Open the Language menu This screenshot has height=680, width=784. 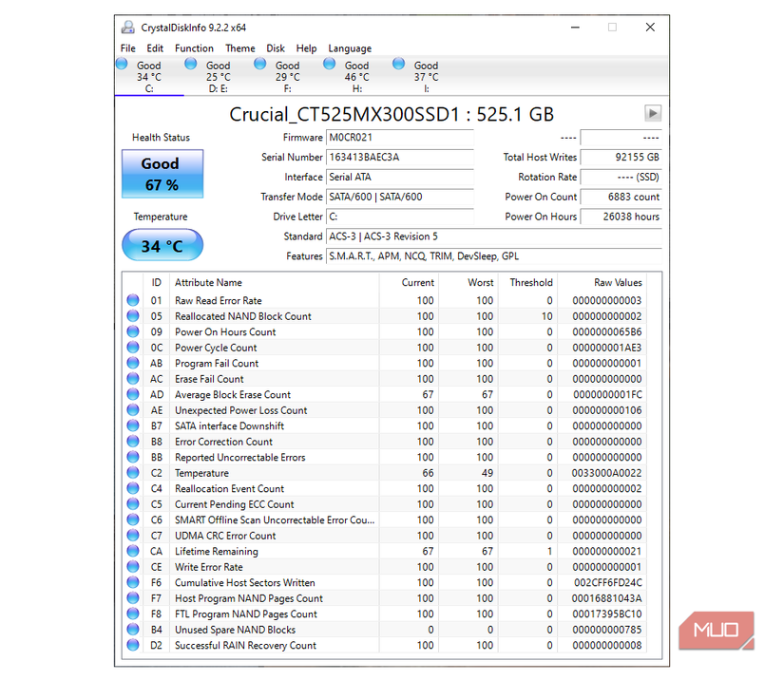(x=350, y=48)
